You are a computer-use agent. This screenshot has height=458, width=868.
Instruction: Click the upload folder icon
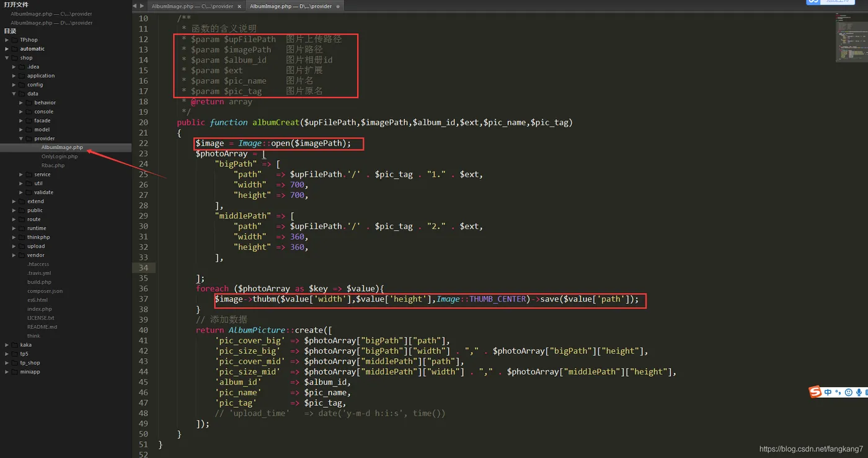[22, 246]
